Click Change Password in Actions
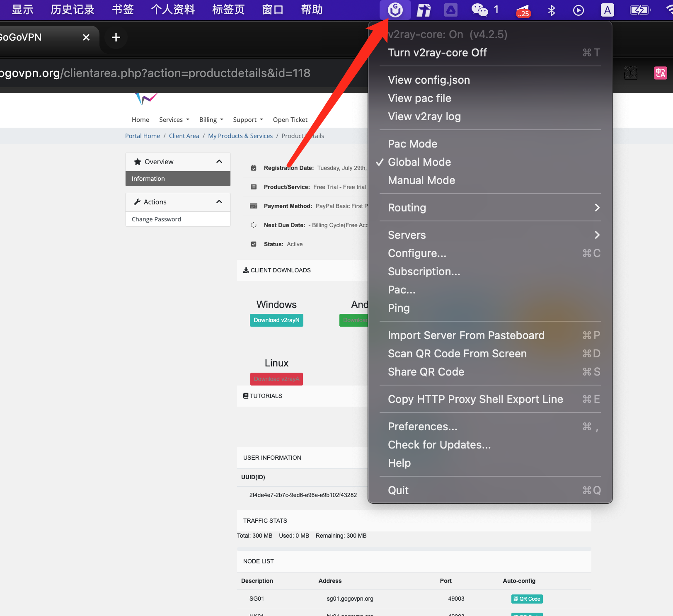 pyautogui.click(x=178, y=219)
